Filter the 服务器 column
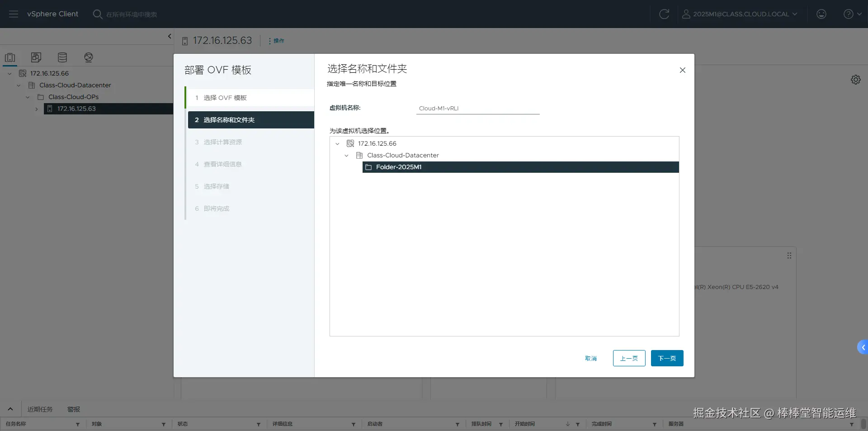 (852, 424)
